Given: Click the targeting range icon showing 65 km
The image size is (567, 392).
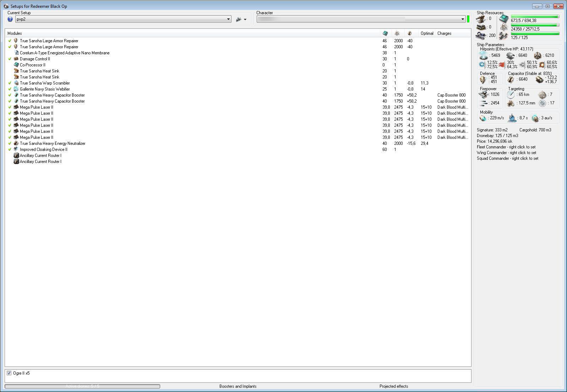Looking at the screenshot, I should tap(511, 95).
